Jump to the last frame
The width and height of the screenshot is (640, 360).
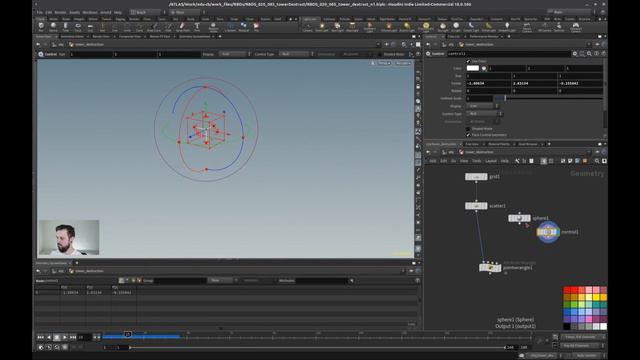73,337
